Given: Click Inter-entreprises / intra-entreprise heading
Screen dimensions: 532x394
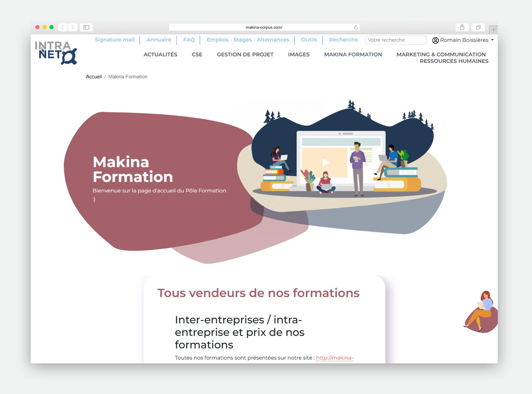Looking at the screenshot, I should pyautogui.click(x=239, y=332).
